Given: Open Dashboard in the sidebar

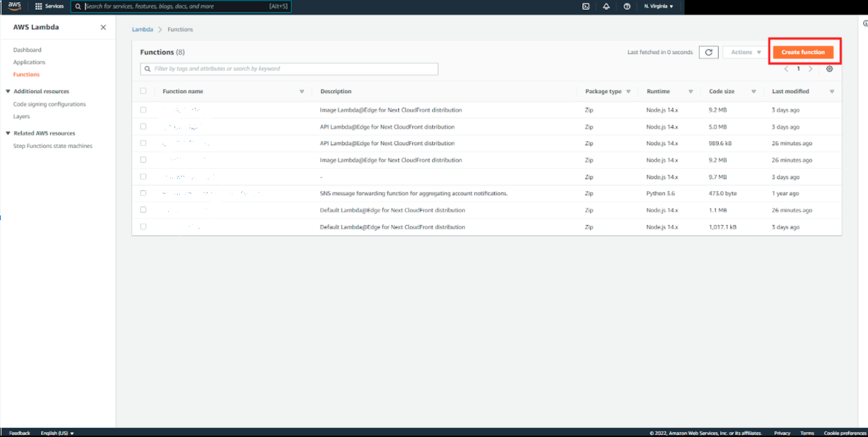Looking at the screenshot, I should point(27,50).
